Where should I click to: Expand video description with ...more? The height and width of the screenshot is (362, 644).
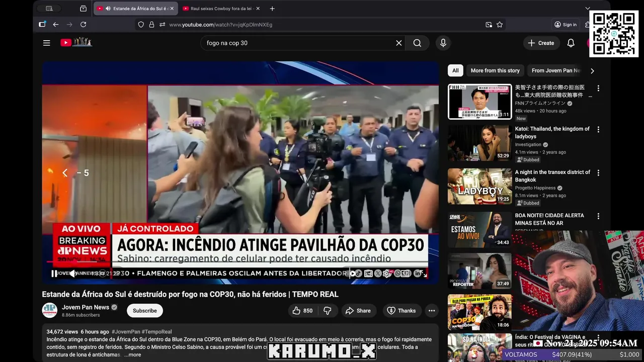(133, 354)
